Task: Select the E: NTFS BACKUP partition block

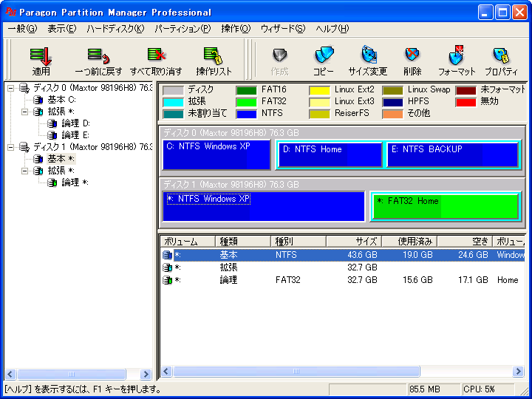Action: 452,155
